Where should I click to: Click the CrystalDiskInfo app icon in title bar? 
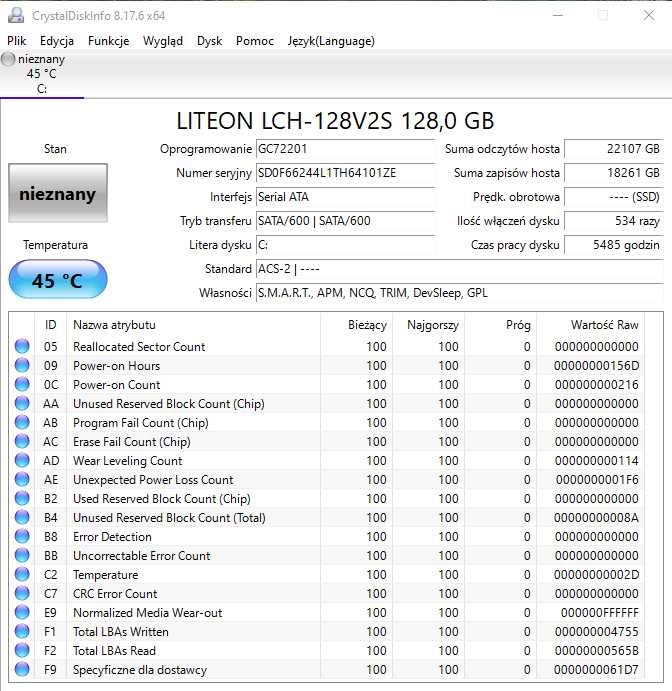[16, 15]
